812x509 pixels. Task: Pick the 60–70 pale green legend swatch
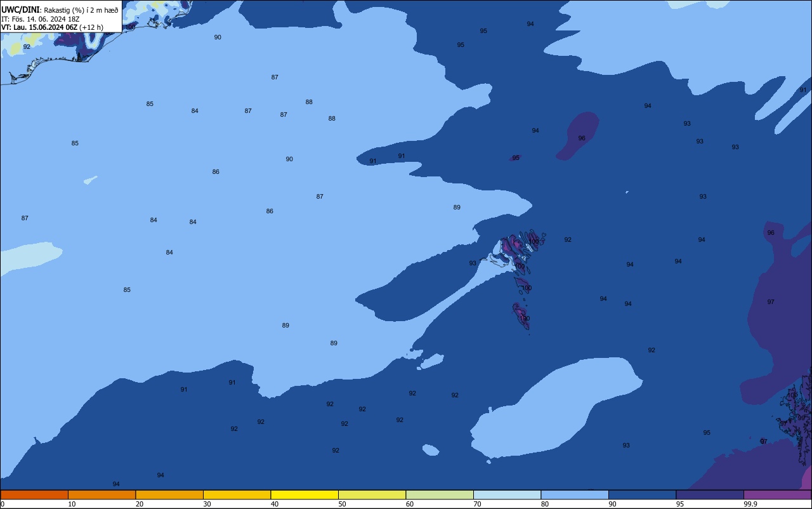pyautogui.click(x=440, y=494)
